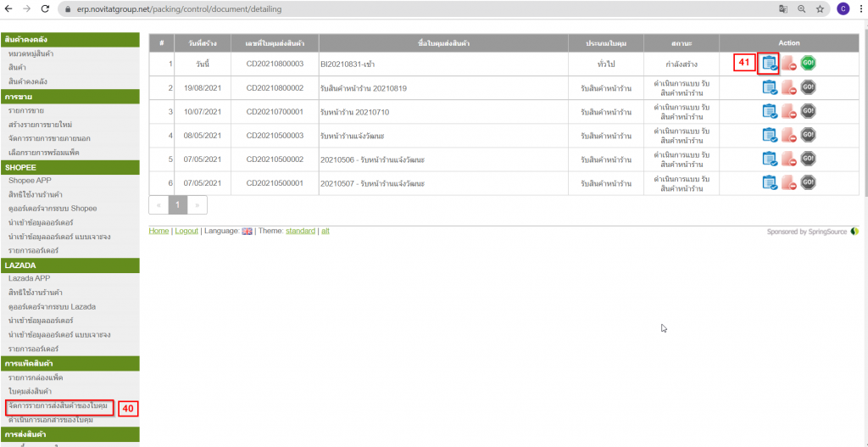Image resolution: width=868 pixels, height=447 pixels.
Task: Select page 1 in the pagination
Action: point(178,205)
